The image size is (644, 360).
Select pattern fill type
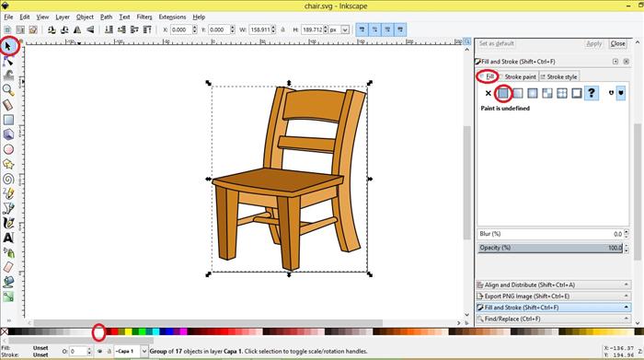(x=547, y=93)
